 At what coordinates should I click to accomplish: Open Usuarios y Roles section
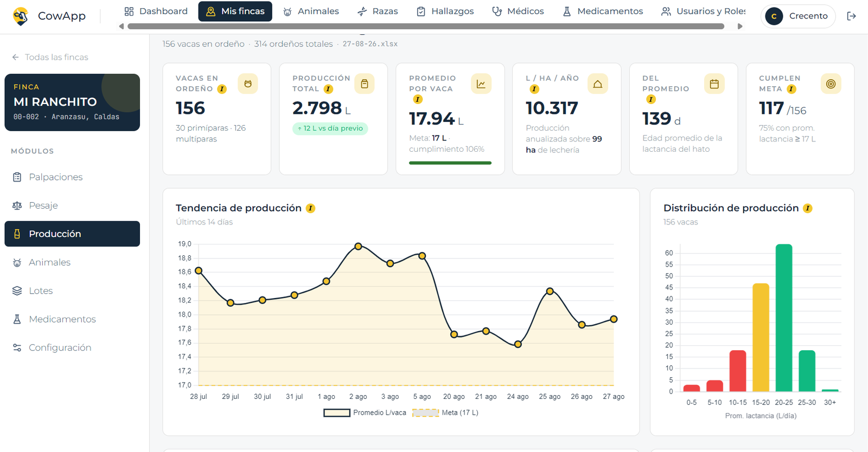[703, 11]
